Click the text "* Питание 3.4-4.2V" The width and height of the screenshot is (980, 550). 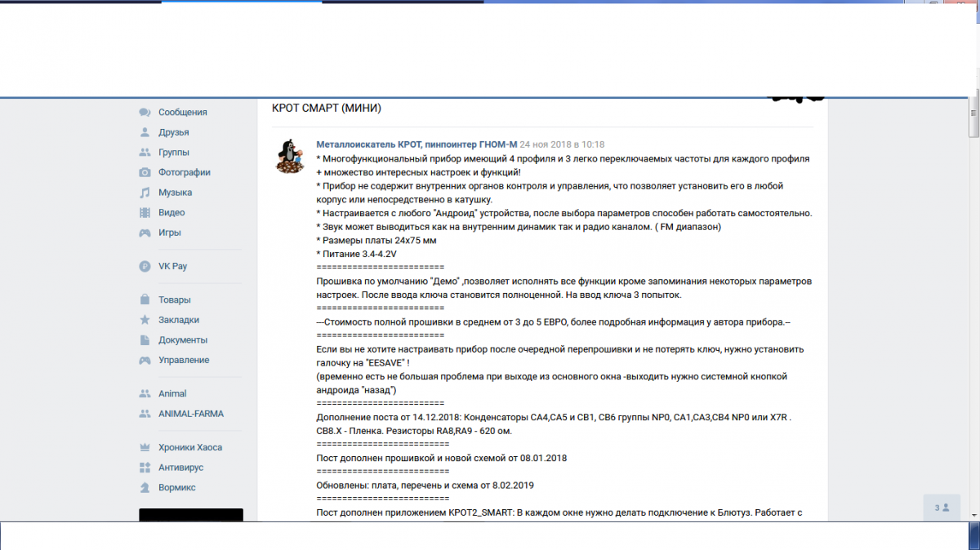click(x=359, y=255)
